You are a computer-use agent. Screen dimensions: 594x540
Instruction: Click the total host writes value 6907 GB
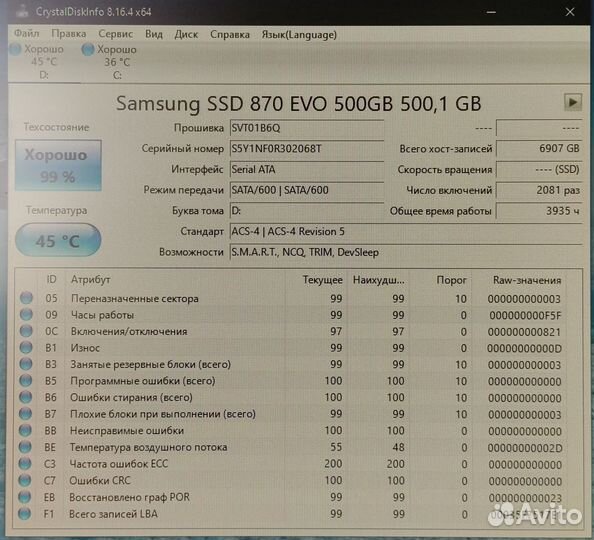coord(539,149)
